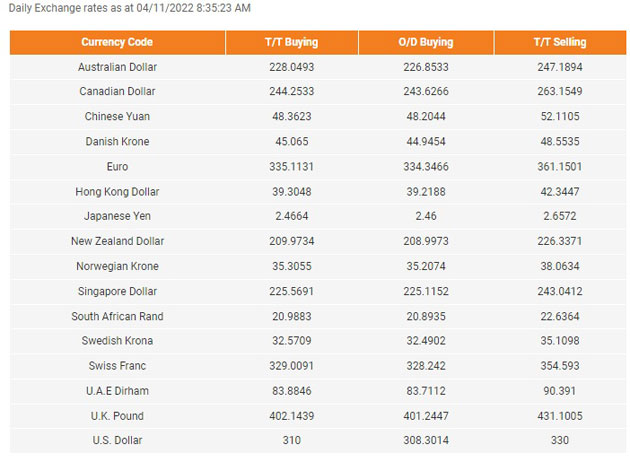Click the U.K. Pound T/T Selling rate
Screen dimensions: 630x462
click(x=560, y=416)
